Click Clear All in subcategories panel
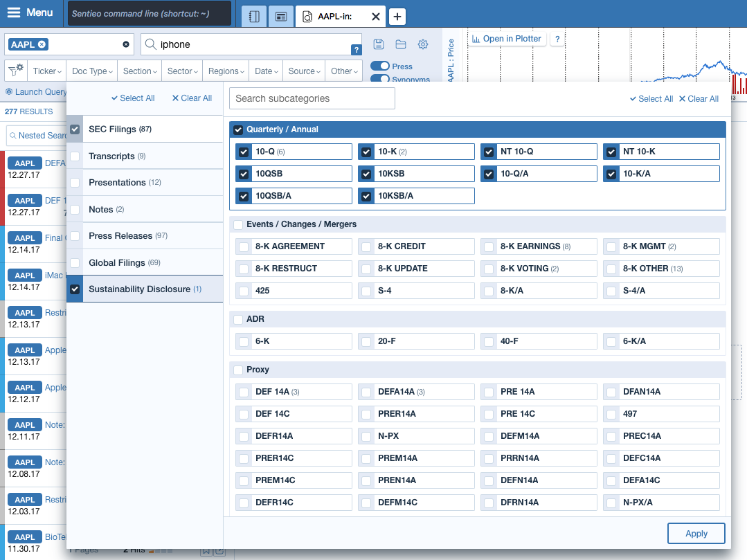Viewport: 747px width, 560px height. point(699,98)
